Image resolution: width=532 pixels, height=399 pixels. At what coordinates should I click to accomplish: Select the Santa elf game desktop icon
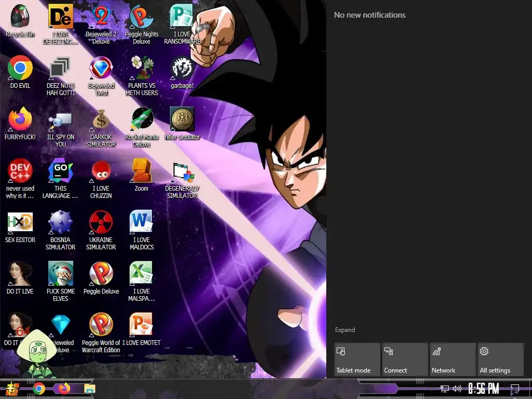click(x=60, y=282)
